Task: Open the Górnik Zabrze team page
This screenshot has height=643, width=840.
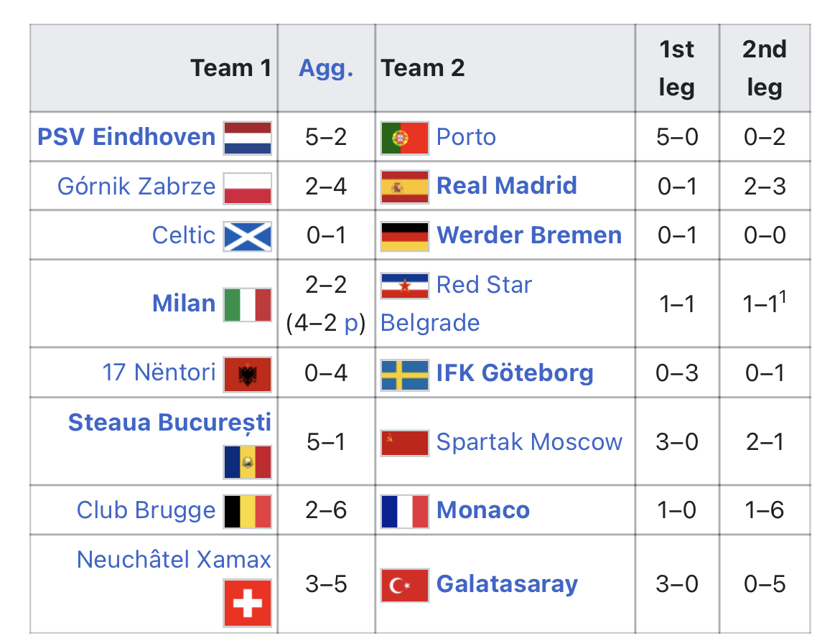Action: coord(136,187)
